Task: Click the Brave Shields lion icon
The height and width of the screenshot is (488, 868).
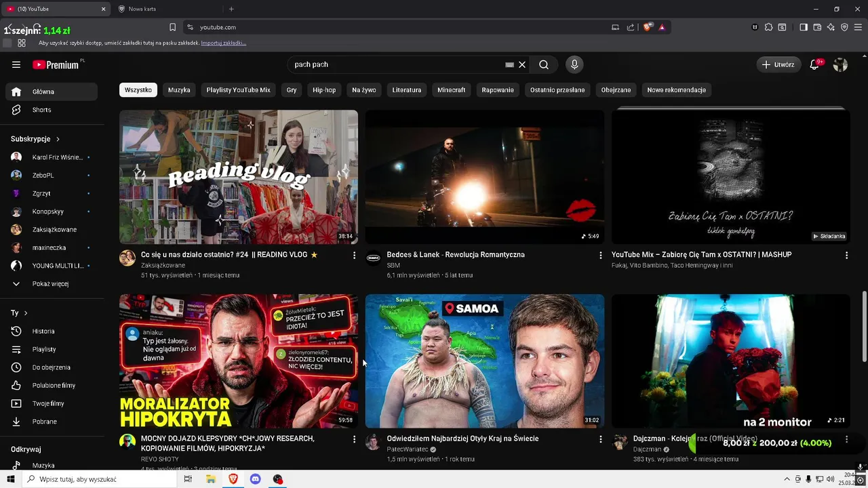Action: 648,27
